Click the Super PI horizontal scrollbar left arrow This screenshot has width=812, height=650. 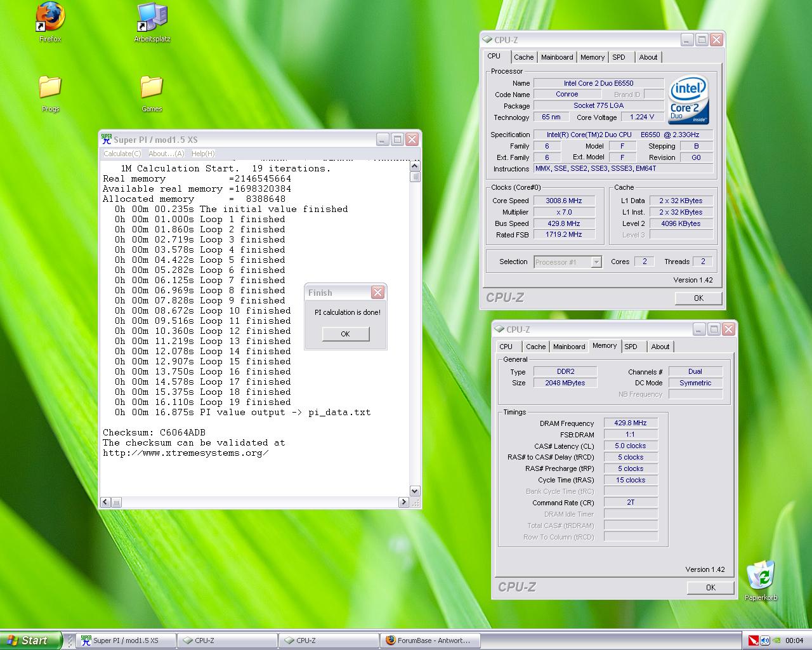click(106, 502)
